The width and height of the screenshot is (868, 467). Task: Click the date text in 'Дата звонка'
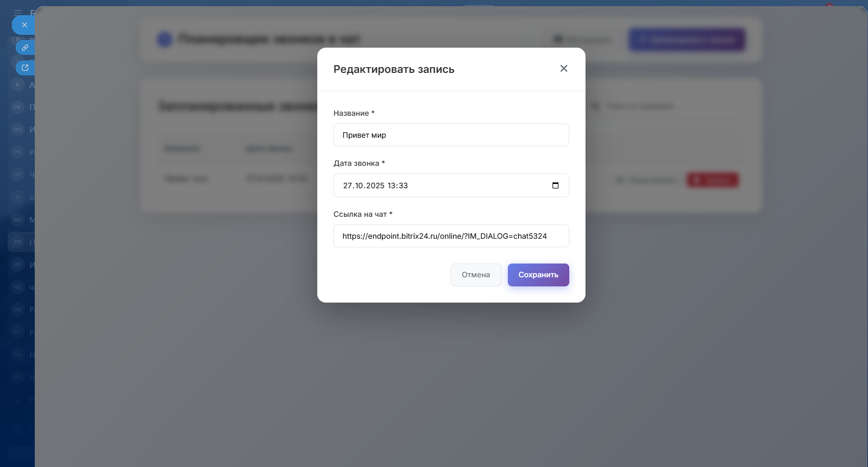[375, 185]
